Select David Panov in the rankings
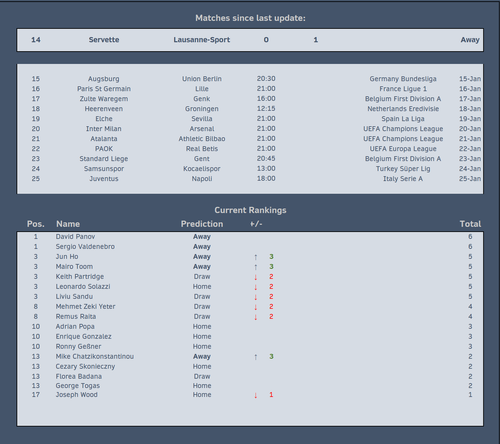 [75, 237]
